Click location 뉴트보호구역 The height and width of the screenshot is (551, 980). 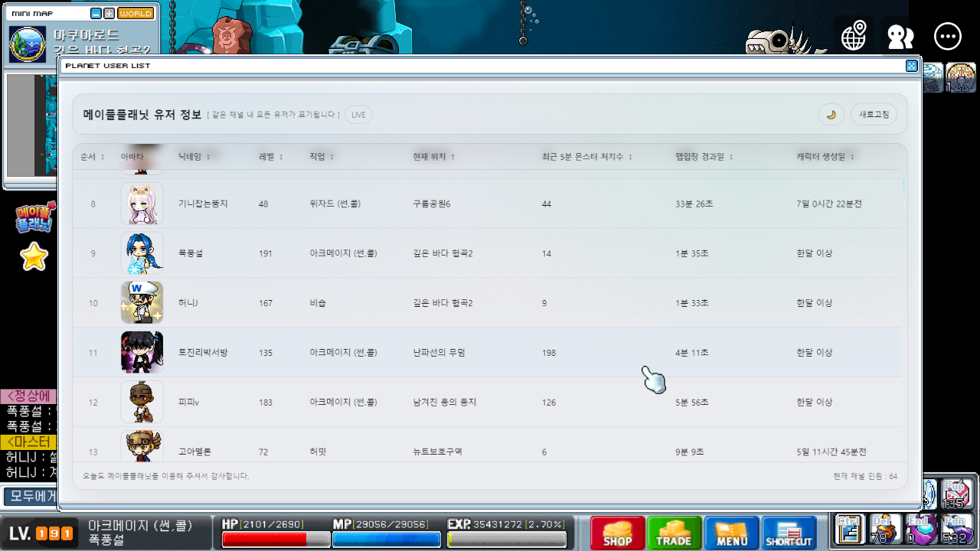(437, 452)
